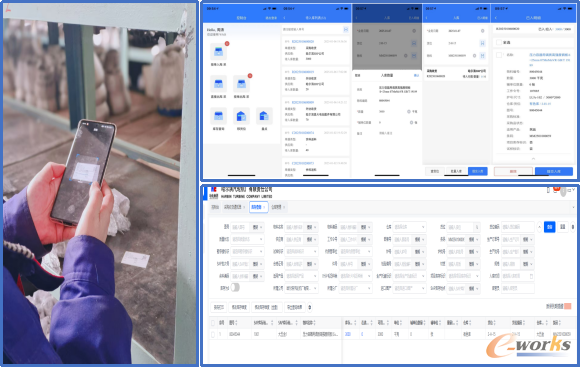Open the last blue building icon on home grid
Image resolution: width=581 pixels, height=368 pixels.
point(264,116)
